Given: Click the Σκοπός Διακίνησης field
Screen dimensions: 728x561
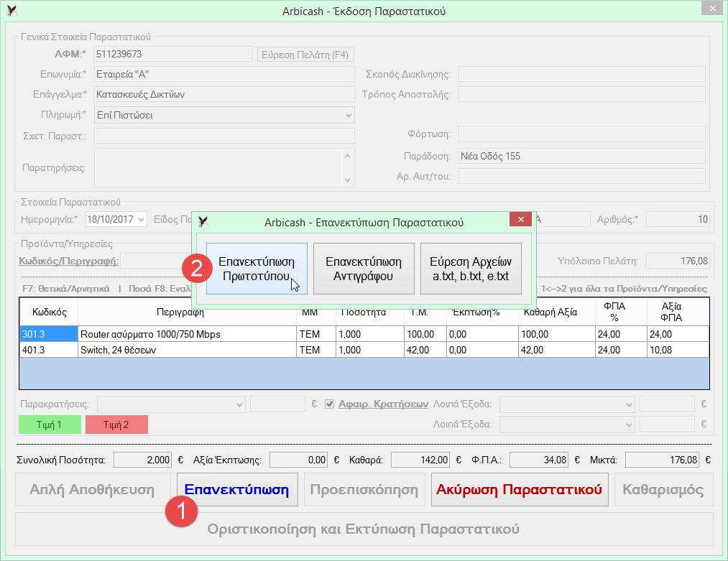Looking at the screenshot, I should tap(581, 74).
